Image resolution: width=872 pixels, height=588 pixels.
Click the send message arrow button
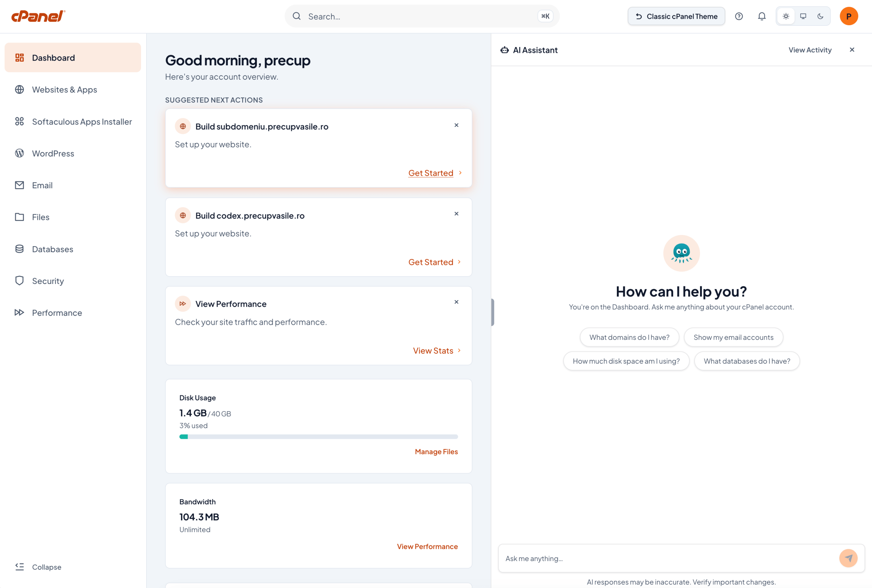[x=848, y=558]
